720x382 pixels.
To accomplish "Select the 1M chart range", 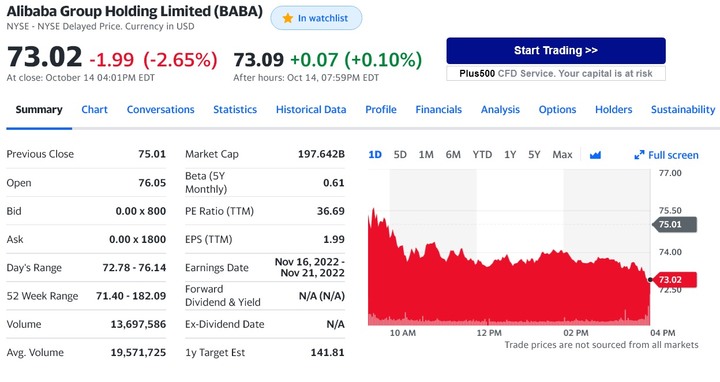I will (426, 155).
